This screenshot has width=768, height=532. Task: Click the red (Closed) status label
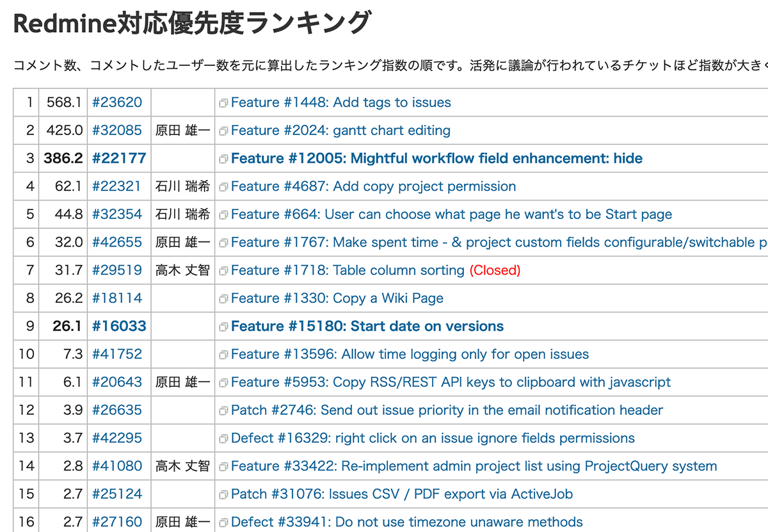(x=495, y=270)
